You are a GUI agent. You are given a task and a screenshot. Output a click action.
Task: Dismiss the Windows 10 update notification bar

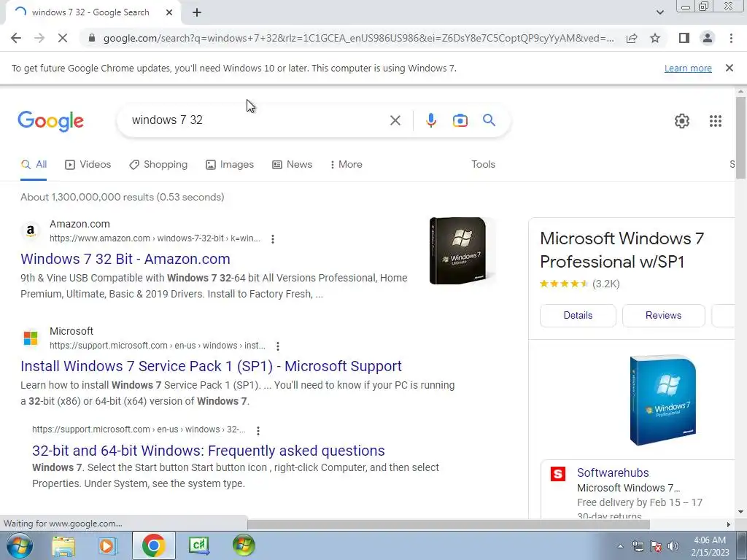[x=729, y=68]
